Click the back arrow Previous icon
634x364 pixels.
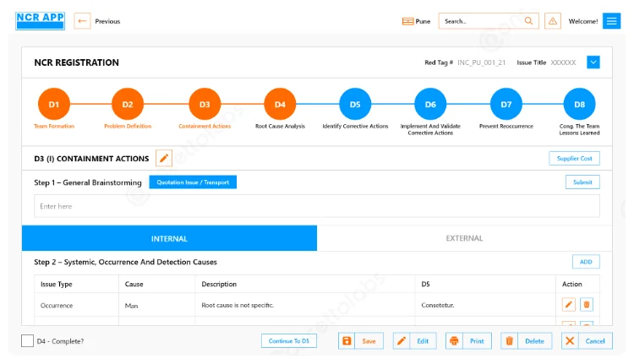83,21
